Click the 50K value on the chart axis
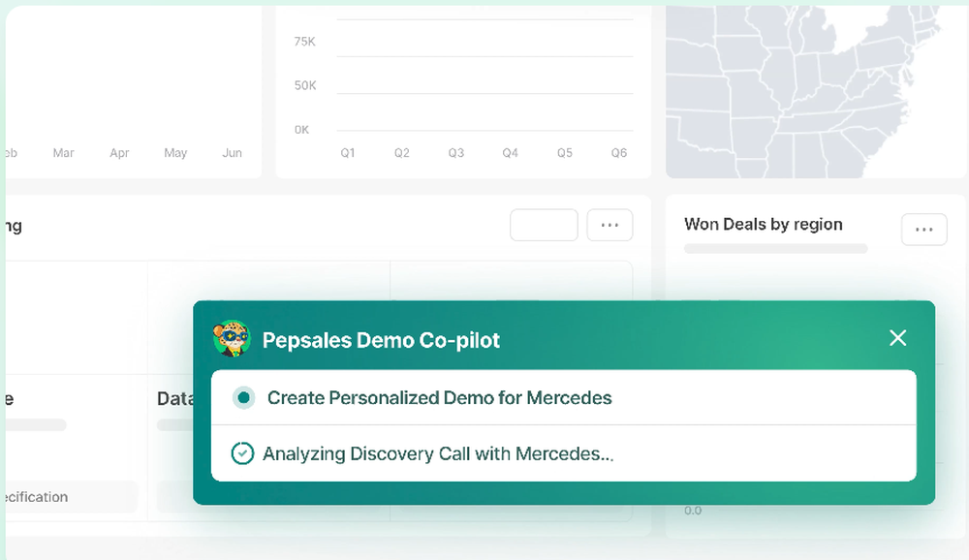Image resolution: width=969 pixels, height=560 pixels. click(304, 85)
